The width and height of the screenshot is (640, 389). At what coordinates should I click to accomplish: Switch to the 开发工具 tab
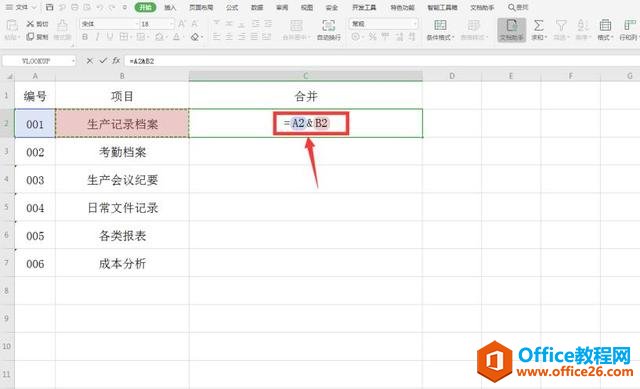[x=364, y=7]
